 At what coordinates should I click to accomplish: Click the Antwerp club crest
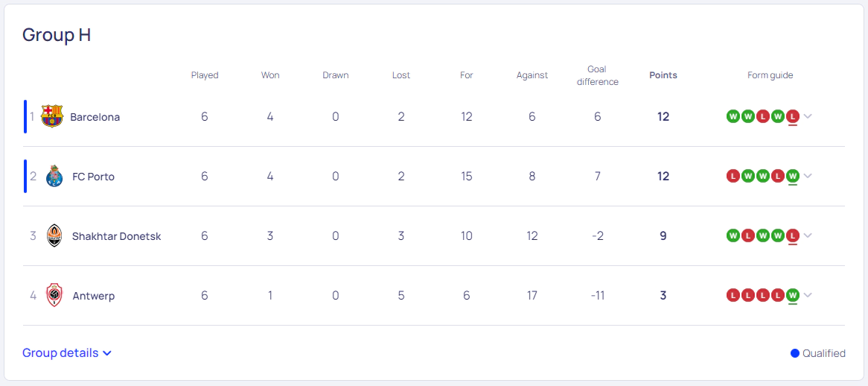[x=54, y=295]
